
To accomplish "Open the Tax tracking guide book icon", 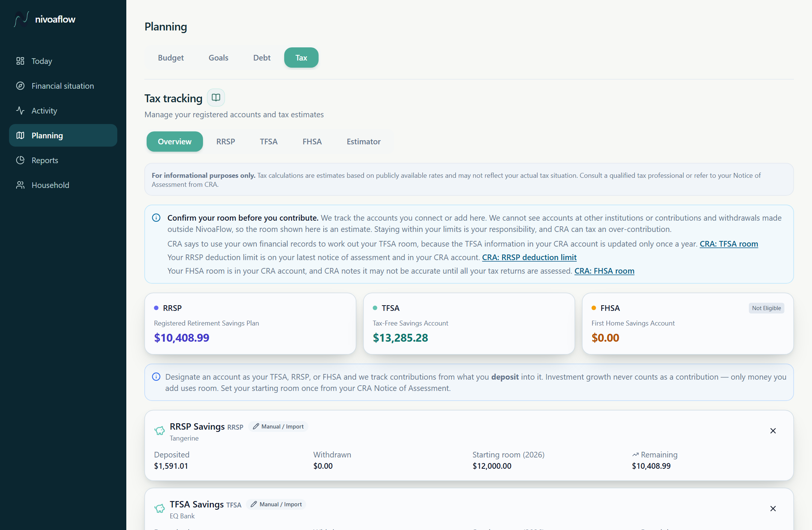I will coord(216,98).
